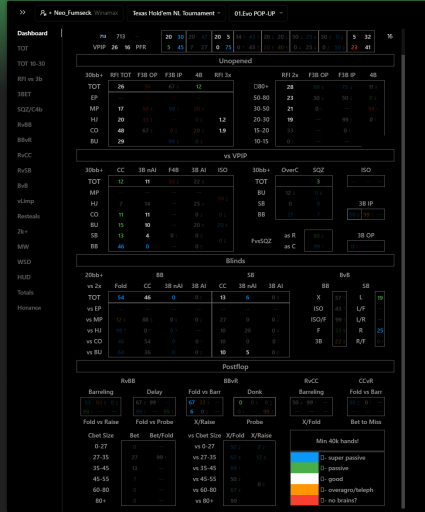This screenshot has width=425, height=512.
Task: Click Blinds TOT CC value 46
Action: click(x=147, y=297)
